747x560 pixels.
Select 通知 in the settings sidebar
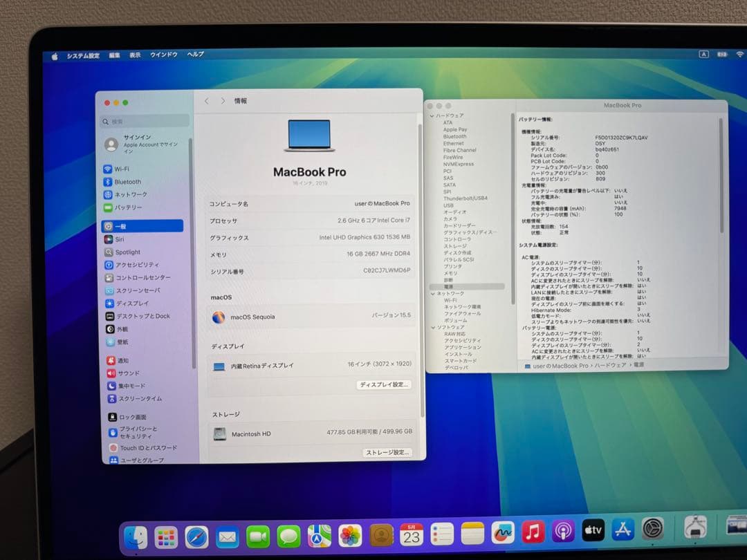pyautogui.click(x=118, y=360)
